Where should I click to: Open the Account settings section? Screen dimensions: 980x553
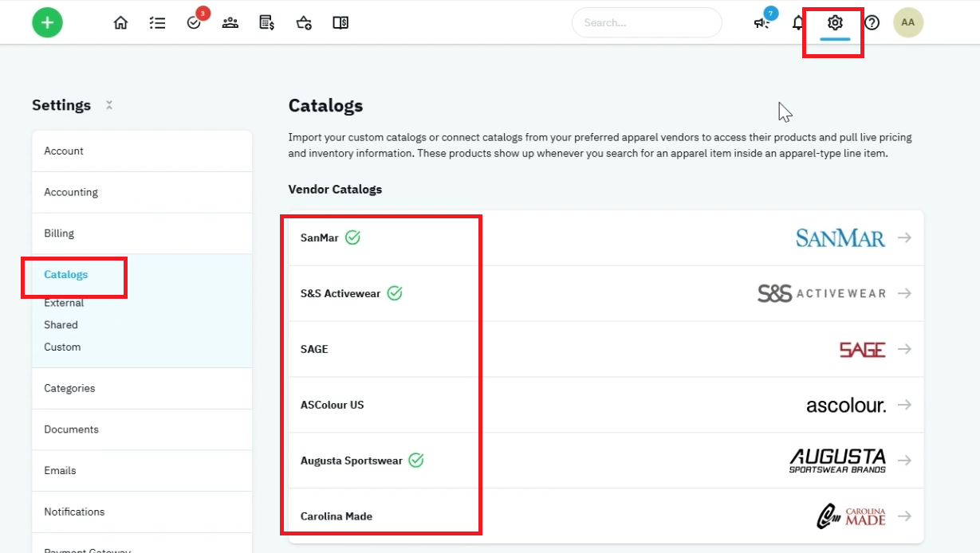[142, 151]
